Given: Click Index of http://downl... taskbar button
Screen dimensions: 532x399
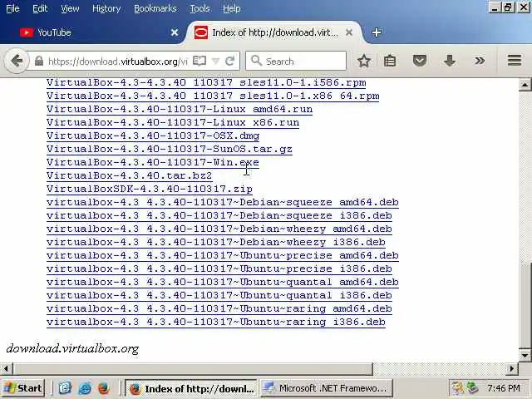Looking at the screenshot, I should click(191, 388).
